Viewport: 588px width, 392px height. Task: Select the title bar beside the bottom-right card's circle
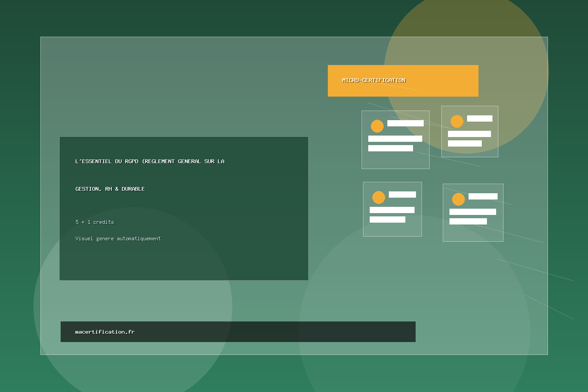pyautogui.click(x=483, y=196)
